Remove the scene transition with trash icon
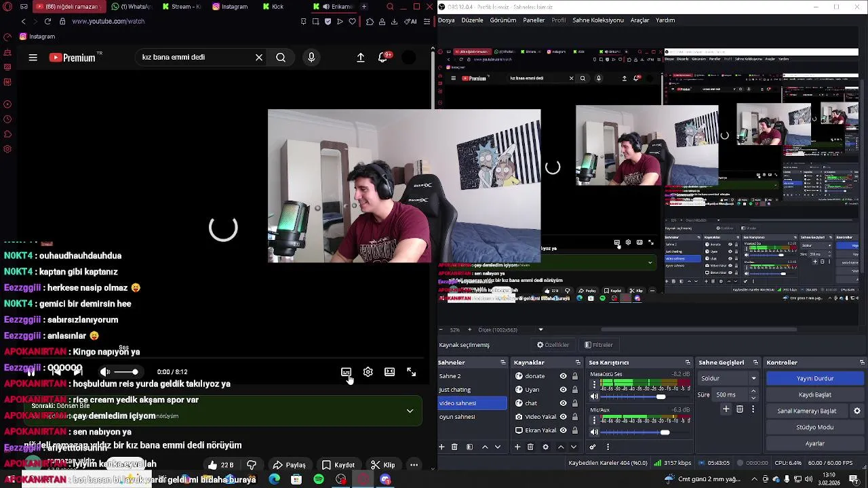 (x=740, y=409)
